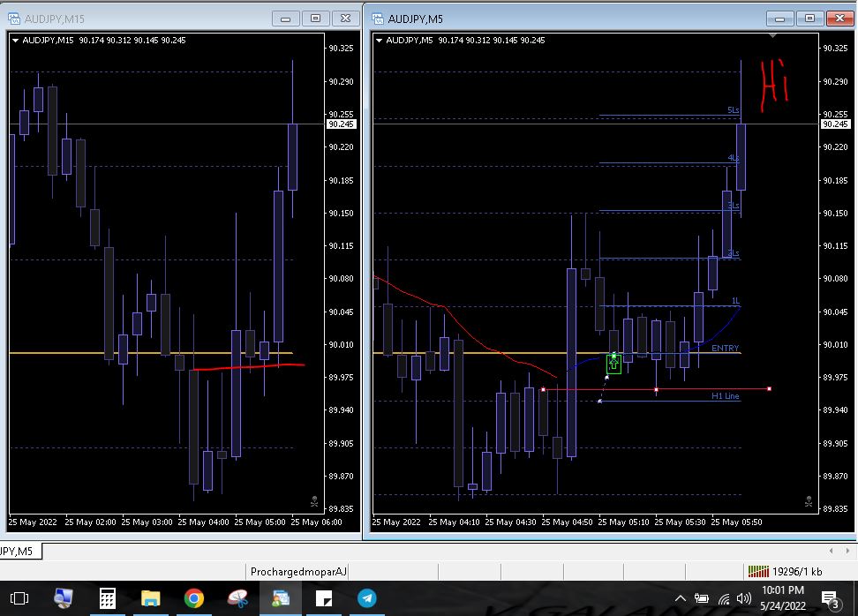Click the chart shift triangle on M5 chart

click(773, 36)
